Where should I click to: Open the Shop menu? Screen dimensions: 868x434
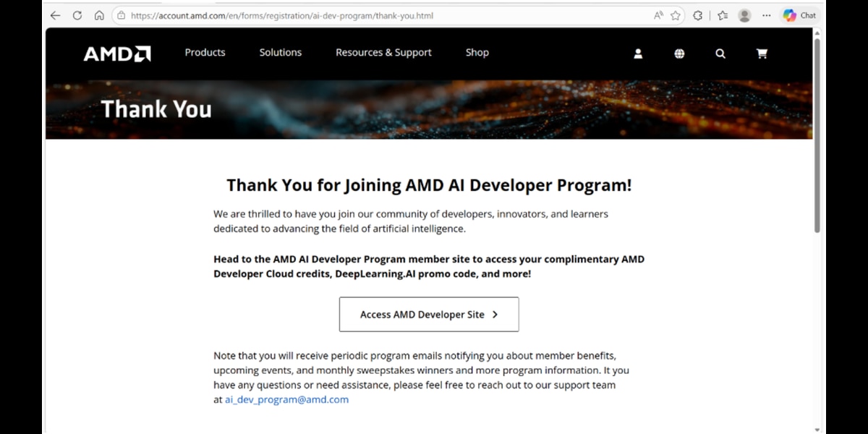coord(477,53)
